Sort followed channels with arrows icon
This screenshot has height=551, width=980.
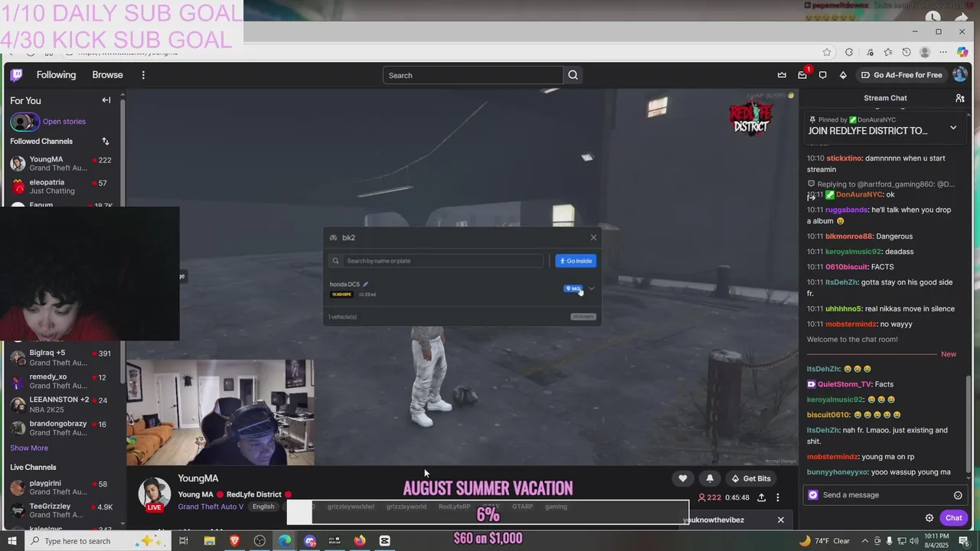tap(106, 142)
